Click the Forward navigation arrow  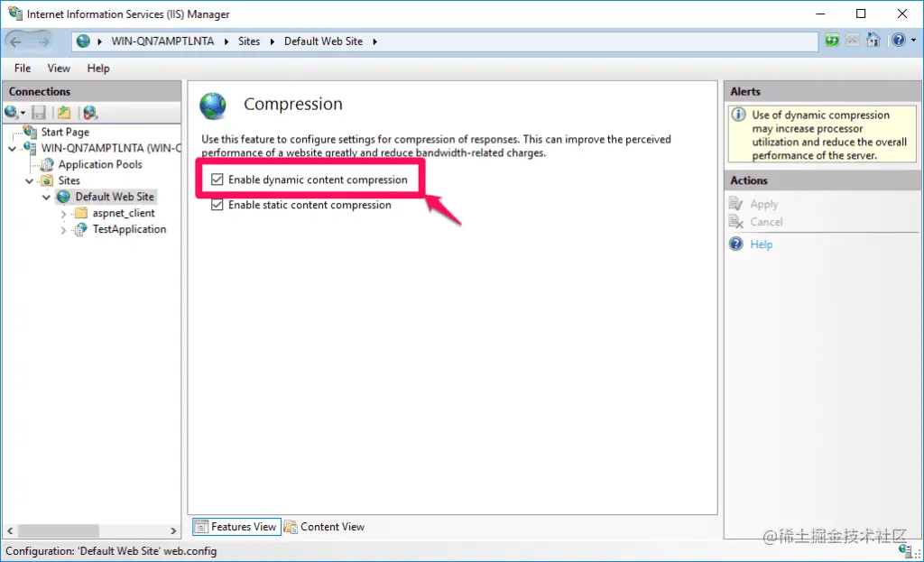[x=43, y=41]
